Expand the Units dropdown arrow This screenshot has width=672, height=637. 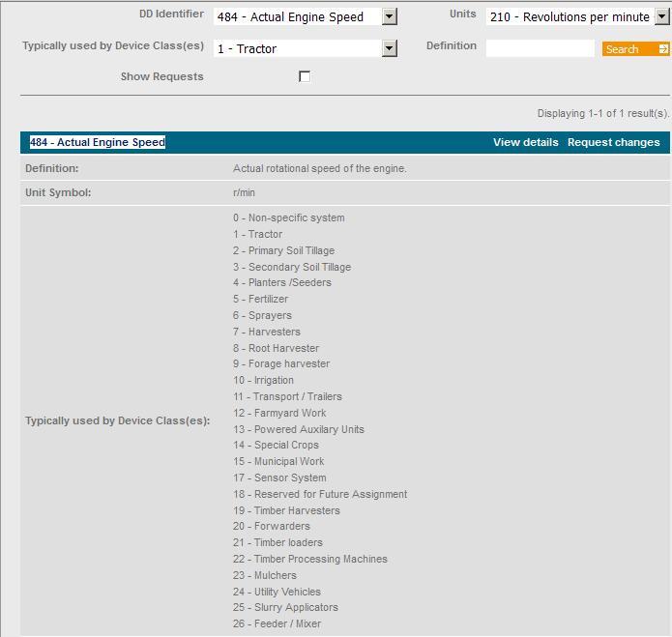[661, 16]
